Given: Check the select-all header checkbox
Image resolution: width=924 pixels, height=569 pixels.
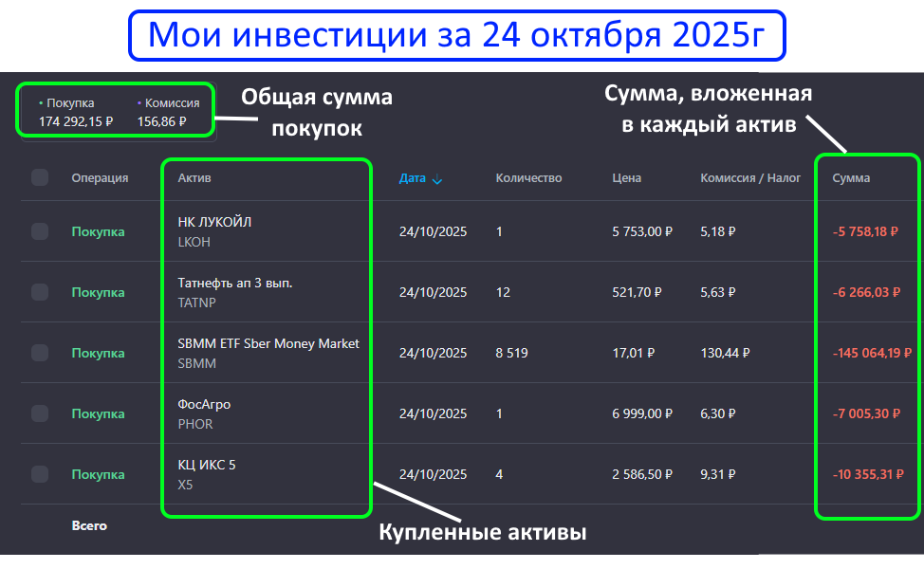Looking at the screenshot, I should [x=40, y=177].
